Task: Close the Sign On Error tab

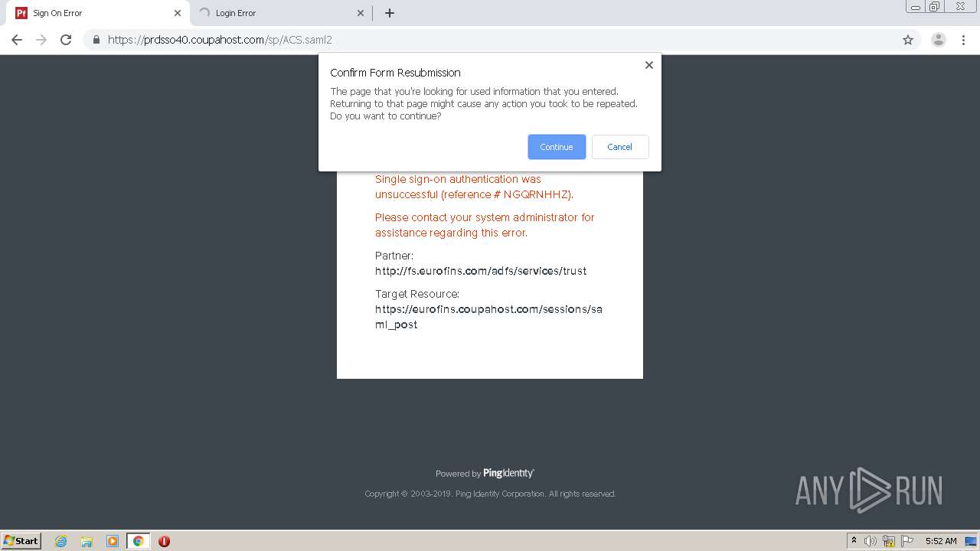Action: [177, 13]
